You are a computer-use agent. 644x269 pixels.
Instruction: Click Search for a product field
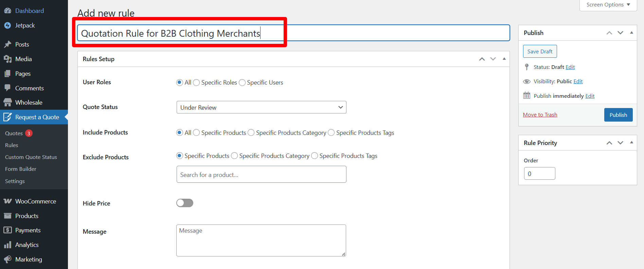pyautogui.click(x=262, y=174)
